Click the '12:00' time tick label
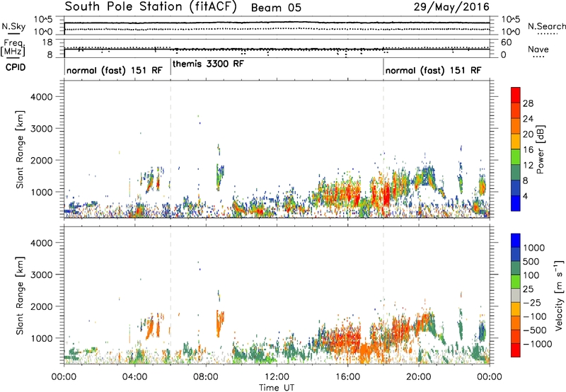Viewport: 566px width, 392px height. pyautogui.click(x=277, y=377)
